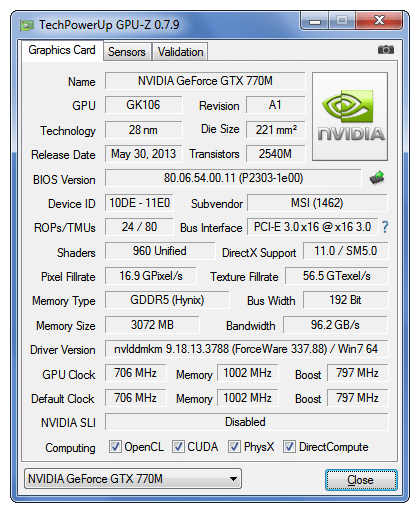Switch to the Validation tab
Viewport: 420px width, 513px height.
(180, 52)
